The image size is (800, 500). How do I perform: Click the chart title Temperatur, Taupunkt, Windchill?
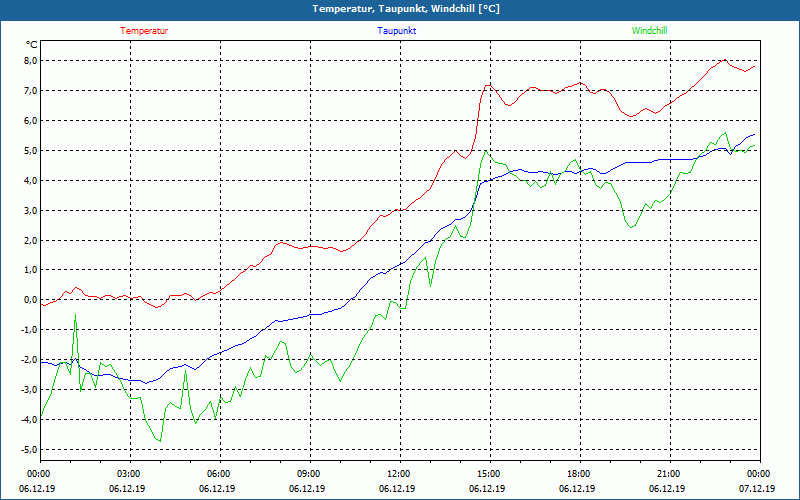406,9
